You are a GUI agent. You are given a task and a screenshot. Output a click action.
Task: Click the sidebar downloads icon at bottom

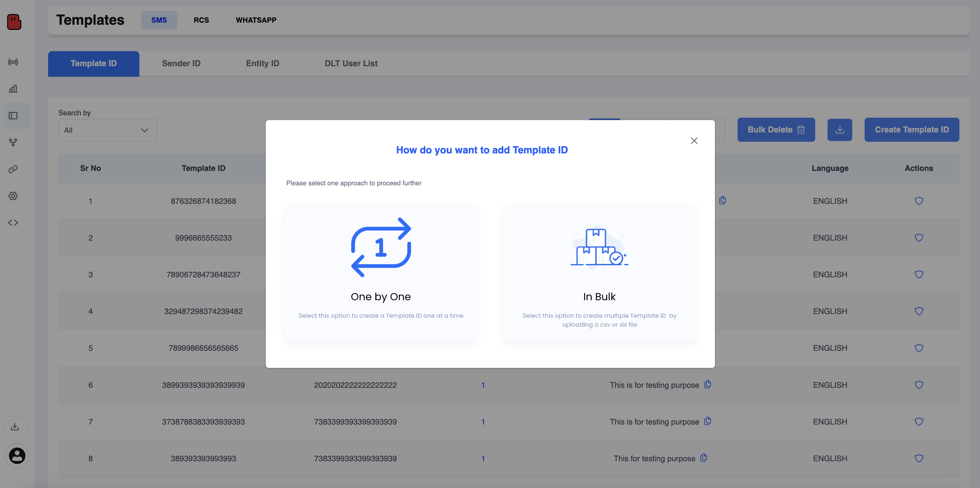point(15,426)
